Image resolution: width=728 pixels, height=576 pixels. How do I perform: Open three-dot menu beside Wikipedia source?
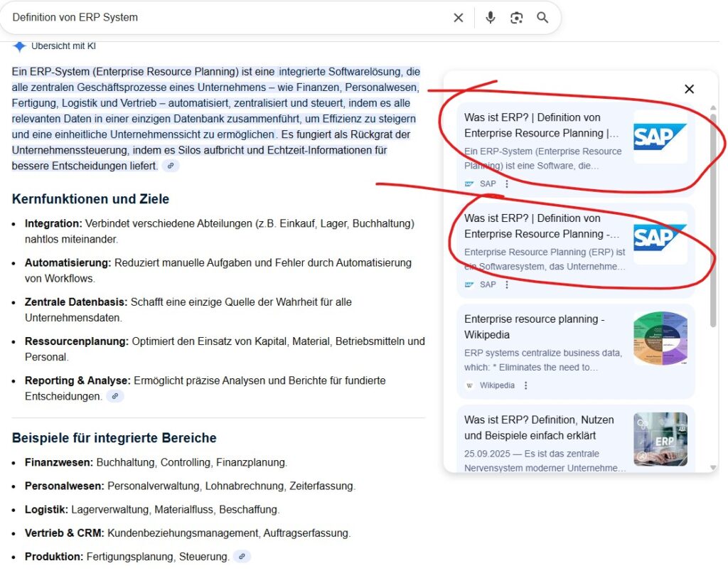point(526,385)
